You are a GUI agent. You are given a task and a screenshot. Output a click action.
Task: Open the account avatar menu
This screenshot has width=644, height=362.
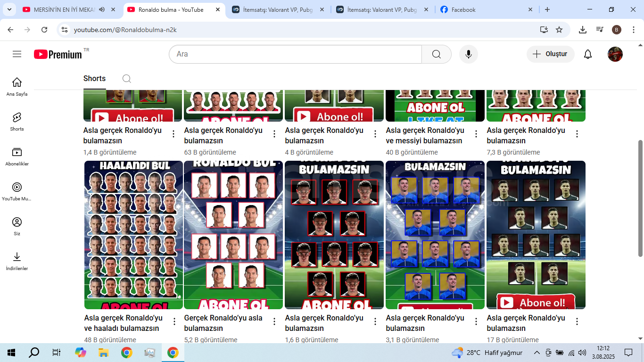pos(615,54)
